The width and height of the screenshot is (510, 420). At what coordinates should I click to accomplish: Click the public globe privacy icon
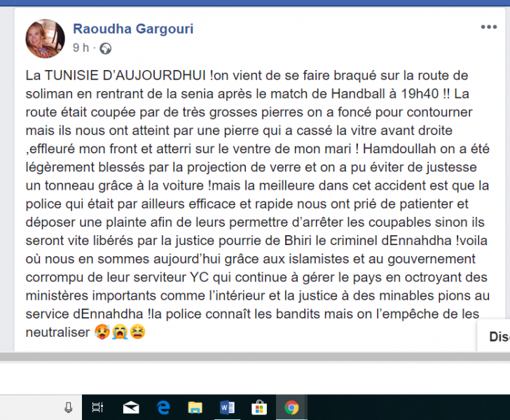105,48
